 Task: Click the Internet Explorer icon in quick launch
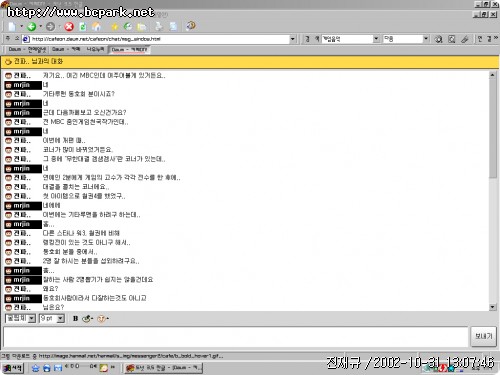(x=47, y=368)
